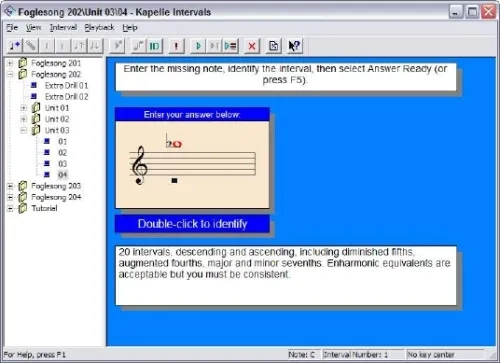Click the Kapelle app icon in title bar
The height and width of the screenshot is (363, 500).
tap(9, 12)
